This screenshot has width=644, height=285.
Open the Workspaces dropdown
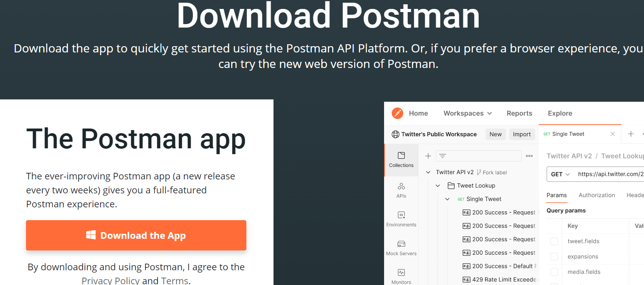(467, 113)
